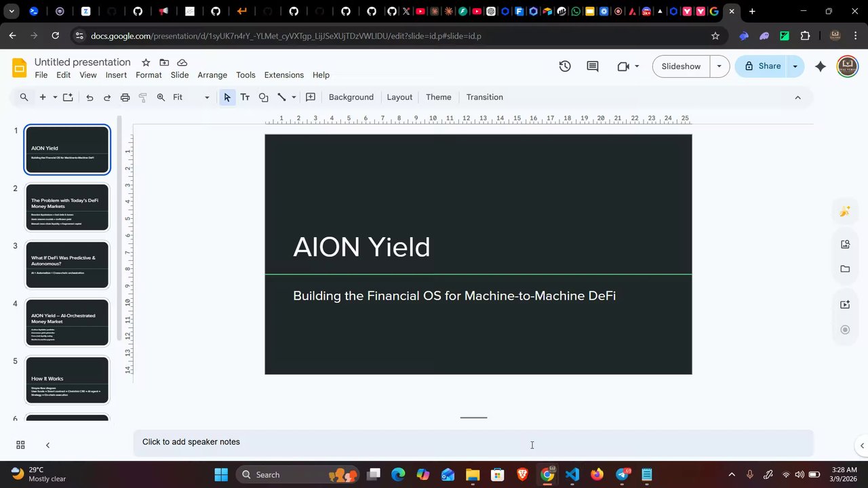Viewport: 868px width, 488px height.
Task: Show the side panel arrow
Action: click(x=862, y=445)
